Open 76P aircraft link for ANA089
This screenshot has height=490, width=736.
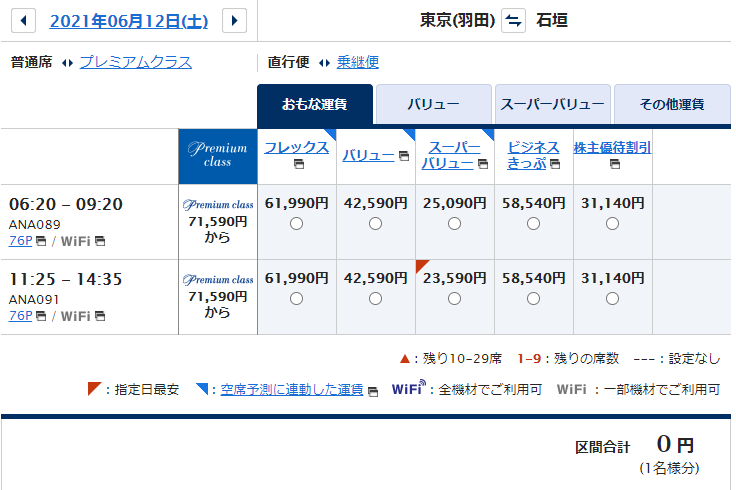[x=21, y=241]
